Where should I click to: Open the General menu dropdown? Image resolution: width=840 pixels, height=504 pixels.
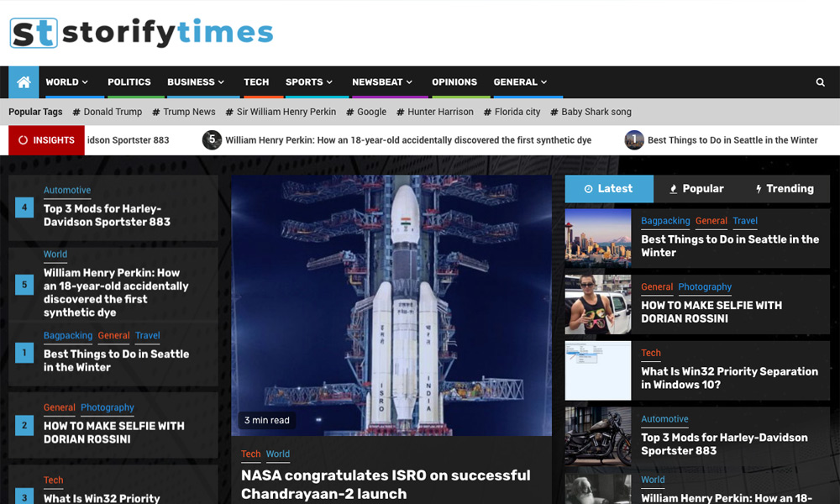(x=520, y=82)
